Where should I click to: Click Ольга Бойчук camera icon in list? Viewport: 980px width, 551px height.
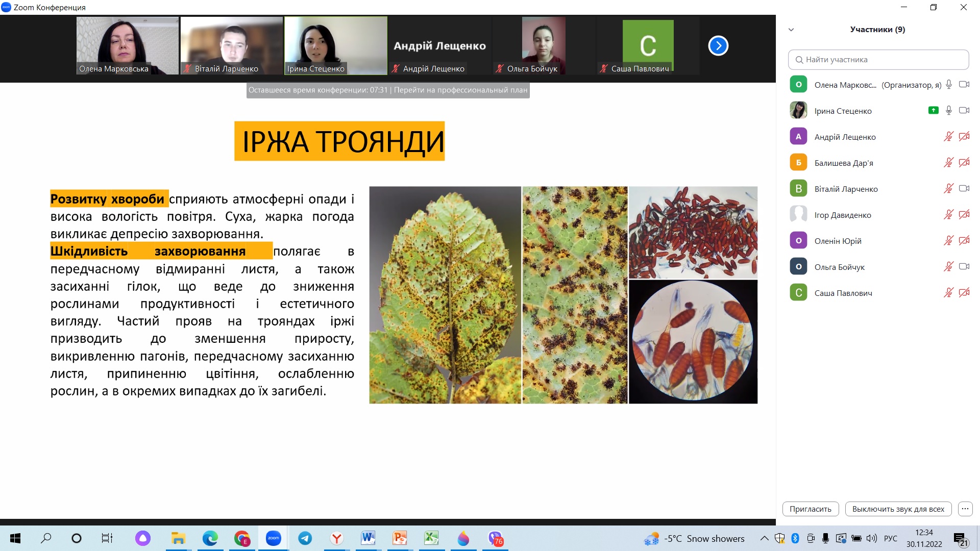[x=964, y=267]
